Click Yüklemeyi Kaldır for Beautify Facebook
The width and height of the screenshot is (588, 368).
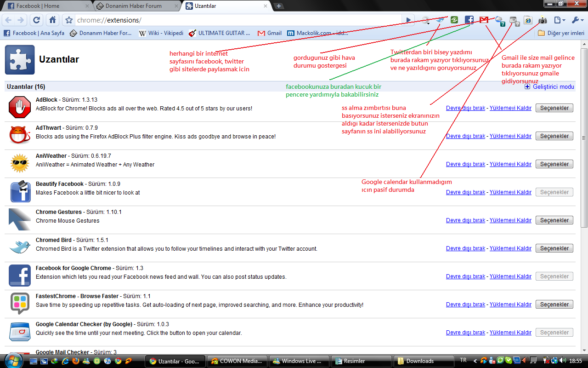coord(510,192)
